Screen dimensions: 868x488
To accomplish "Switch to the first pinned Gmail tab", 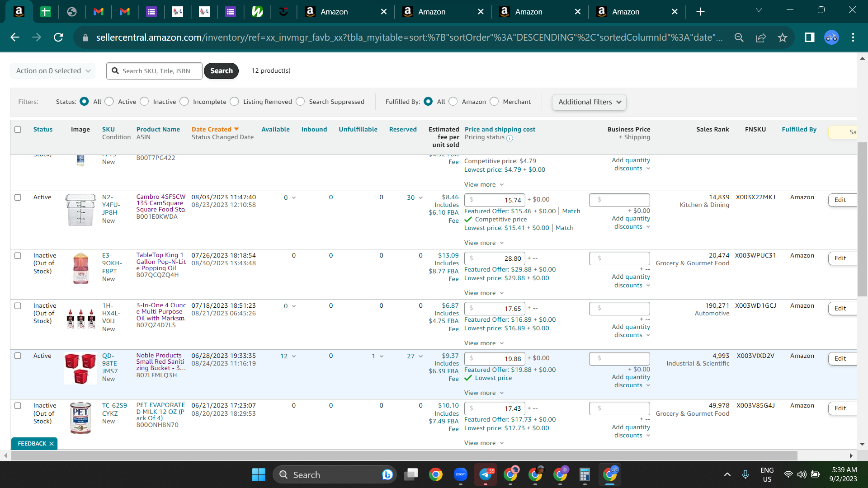I will click(99, 12).
